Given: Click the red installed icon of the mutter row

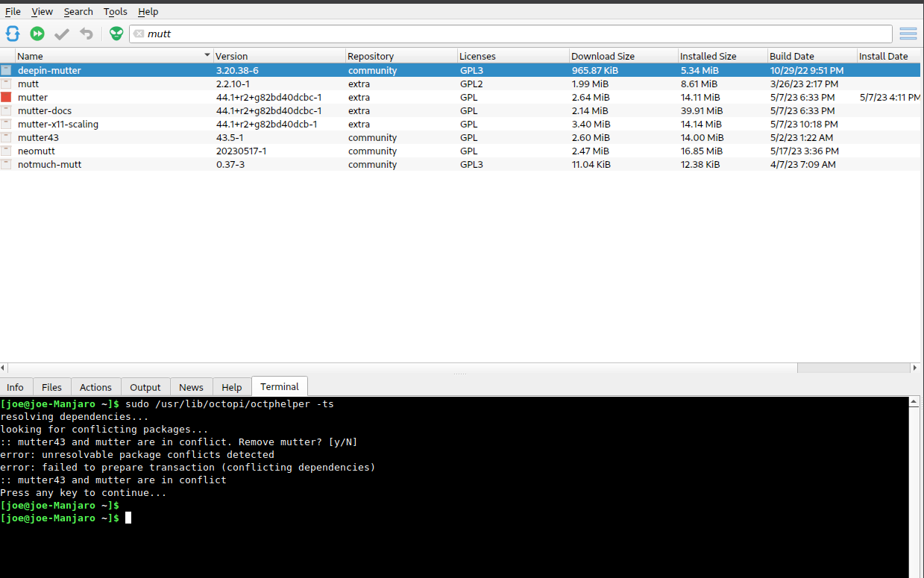Looking at the screenshot, I should click(6, 97).
